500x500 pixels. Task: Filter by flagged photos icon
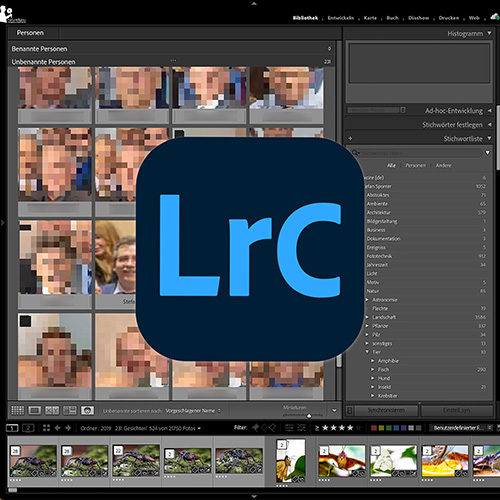coord(256,428)
